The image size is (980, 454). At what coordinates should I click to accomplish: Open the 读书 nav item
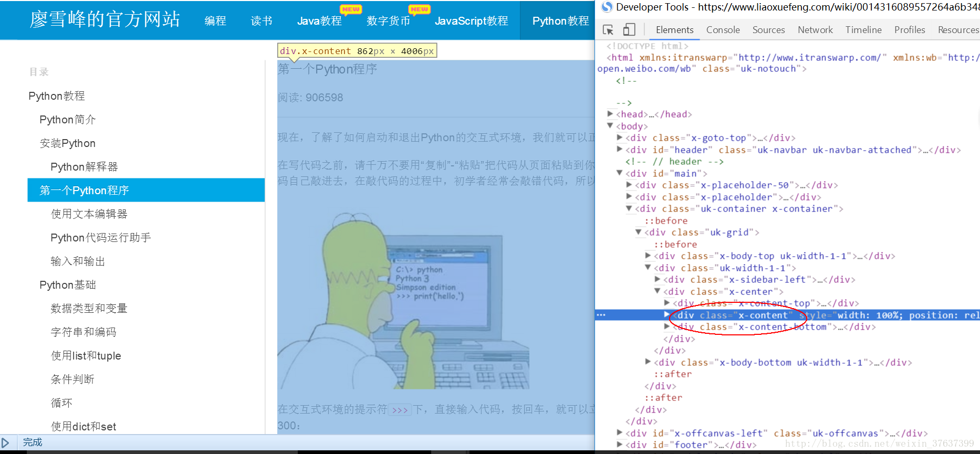point(262,20)
